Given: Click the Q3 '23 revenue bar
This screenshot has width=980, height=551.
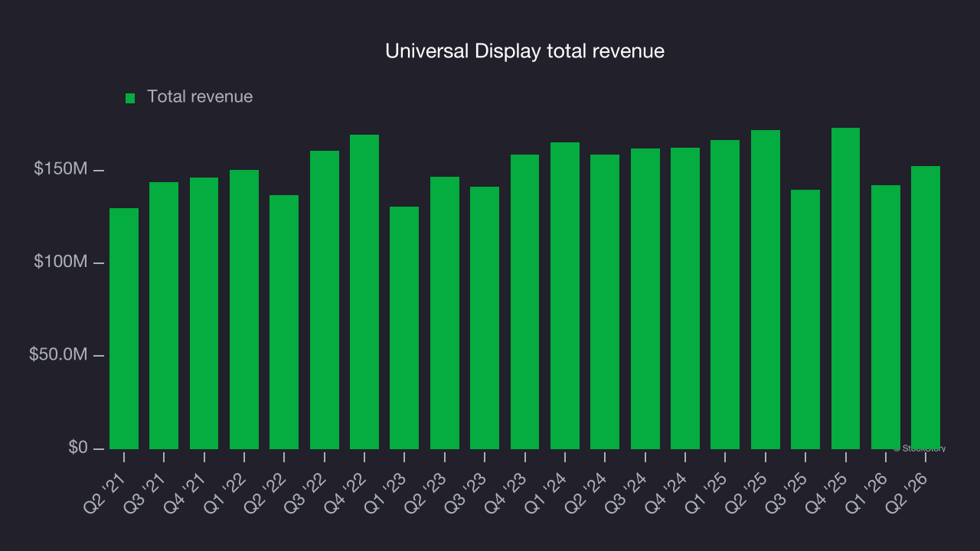Looking at the screenshot, I should [485, 318].
